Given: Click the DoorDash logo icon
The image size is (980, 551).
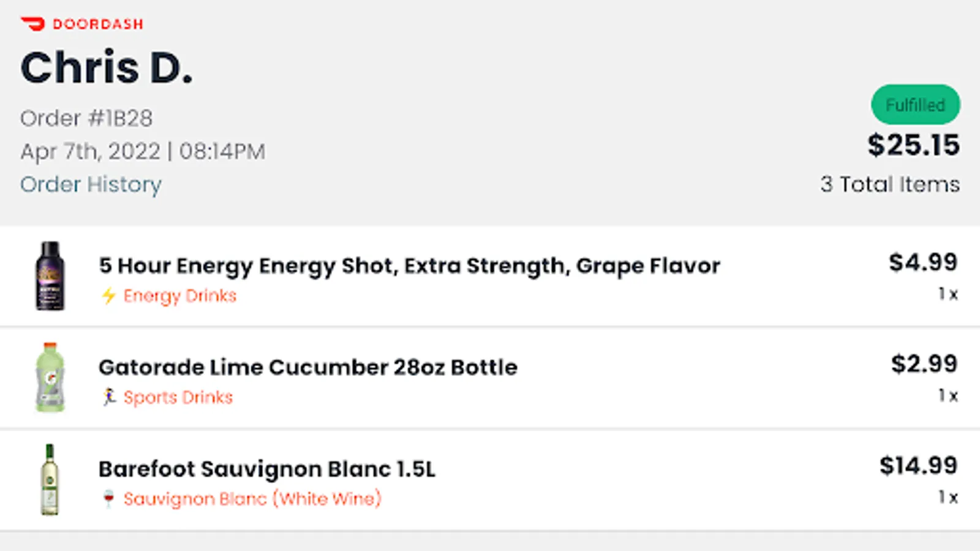Looking at the screenshot, I should coord(32,24).
